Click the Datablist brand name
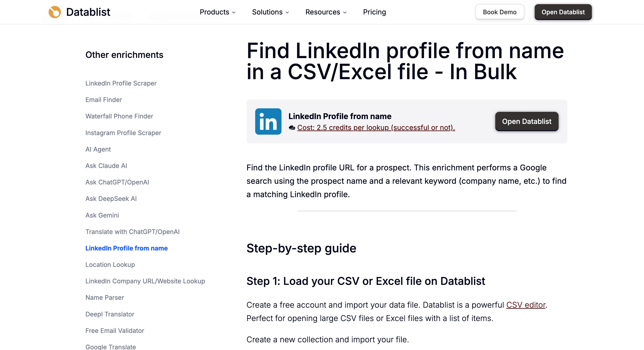The height and width of the screenshot is (350, 644). (88, 12)
